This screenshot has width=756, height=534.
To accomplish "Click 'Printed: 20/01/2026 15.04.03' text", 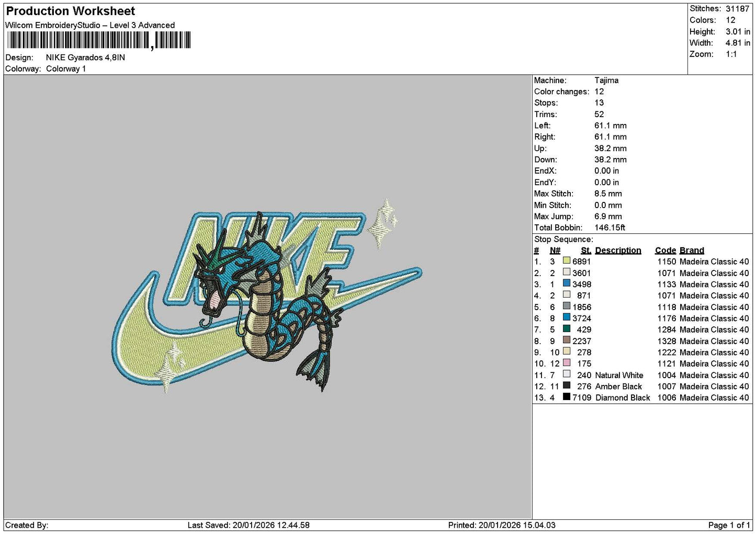I will tap(502, 525).
